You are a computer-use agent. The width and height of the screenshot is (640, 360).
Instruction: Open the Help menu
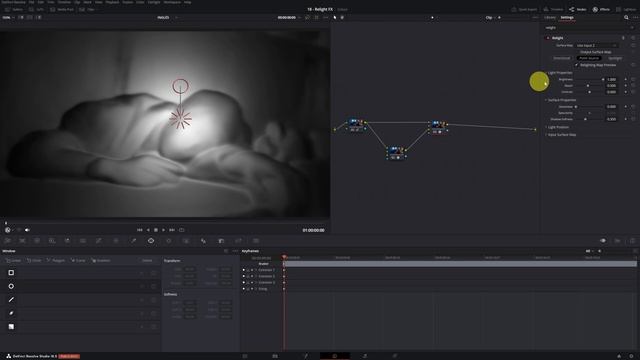pyautogui.click(x=187, y=2)
